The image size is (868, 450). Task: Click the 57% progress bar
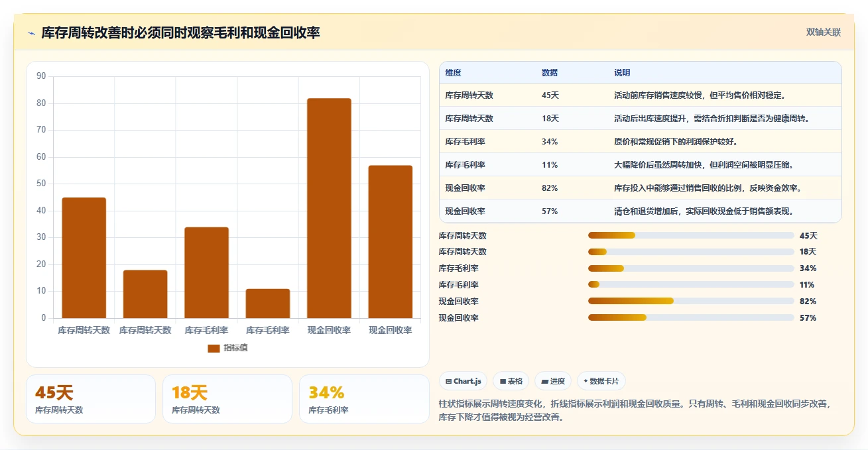pos(691,317)
